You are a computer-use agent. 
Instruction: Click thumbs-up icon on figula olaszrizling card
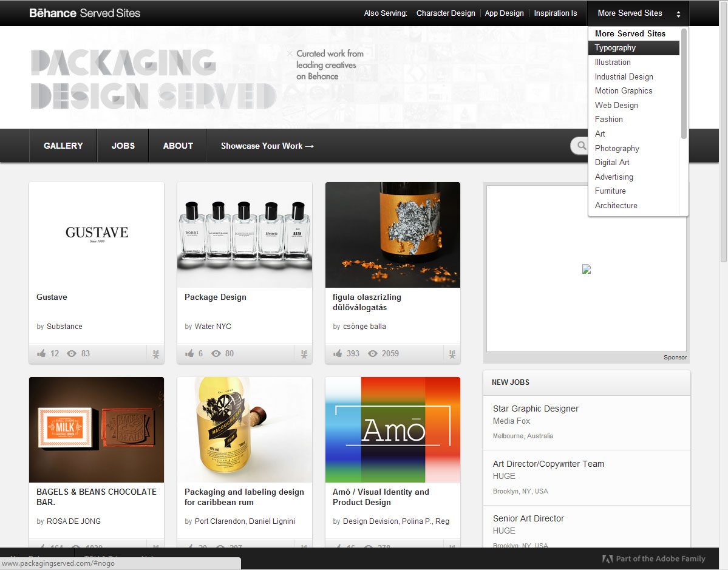click(x=338, y=354)
